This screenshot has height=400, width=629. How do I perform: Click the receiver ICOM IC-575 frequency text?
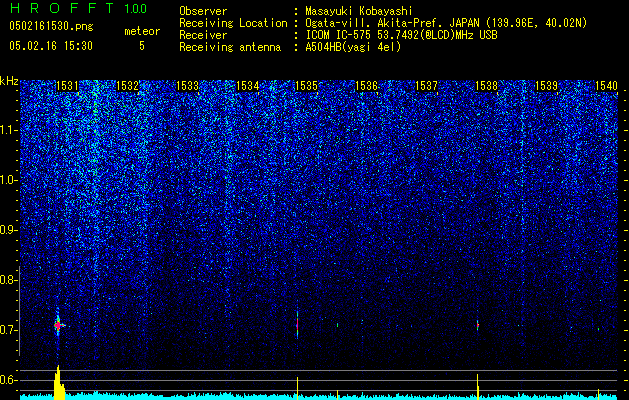click(x=401, y=35)
